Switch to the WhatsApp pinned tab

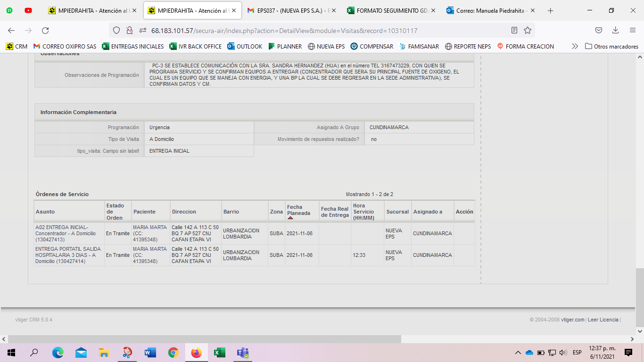(9, 10)
